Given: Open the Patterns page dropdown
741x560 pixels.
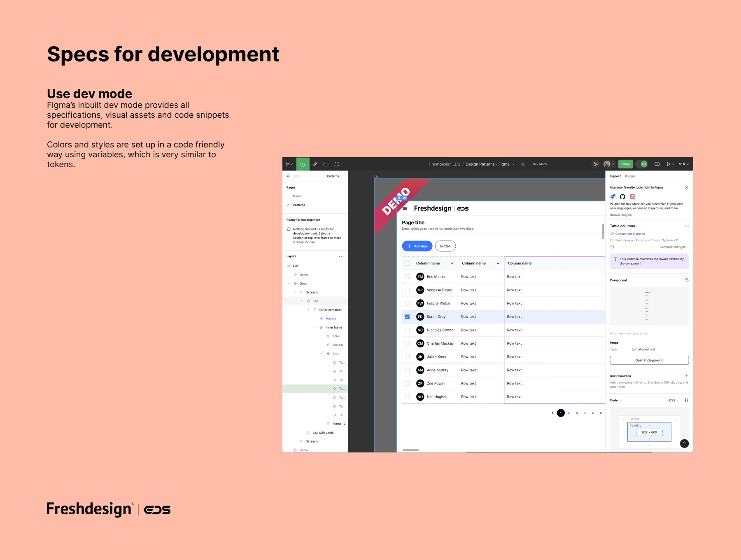Looking at the screenshot, I should (x=335, y=176).
